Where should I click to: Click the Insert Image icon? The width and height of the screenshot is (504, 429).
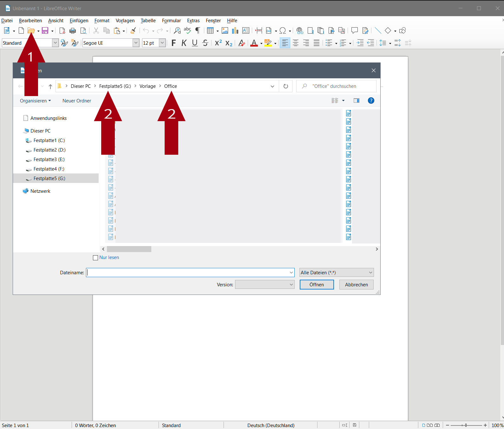(225, 30)
